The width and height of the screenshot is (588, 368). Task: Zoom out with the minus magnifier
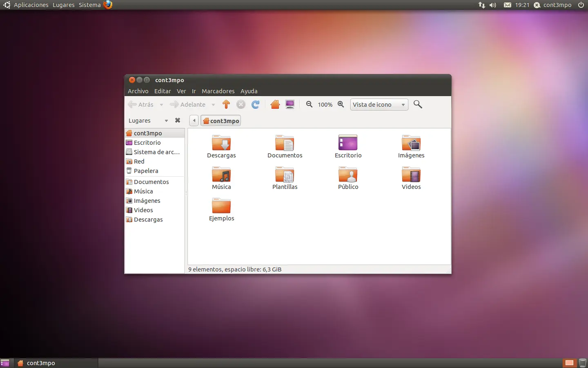click(x=310, y=104)
